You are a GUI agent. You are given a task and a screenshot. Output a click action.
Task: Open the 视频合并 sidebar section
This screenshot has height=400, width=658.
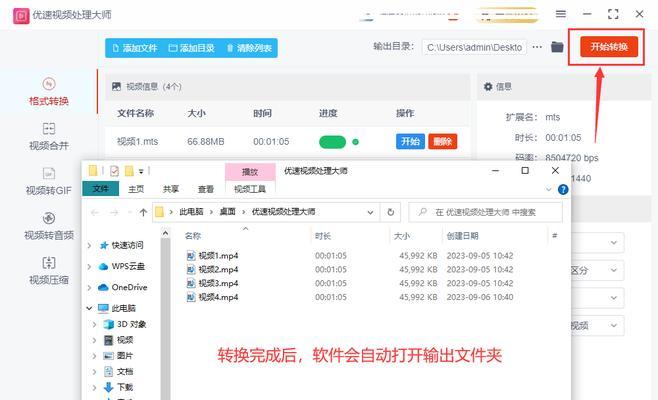coord(49,137)
